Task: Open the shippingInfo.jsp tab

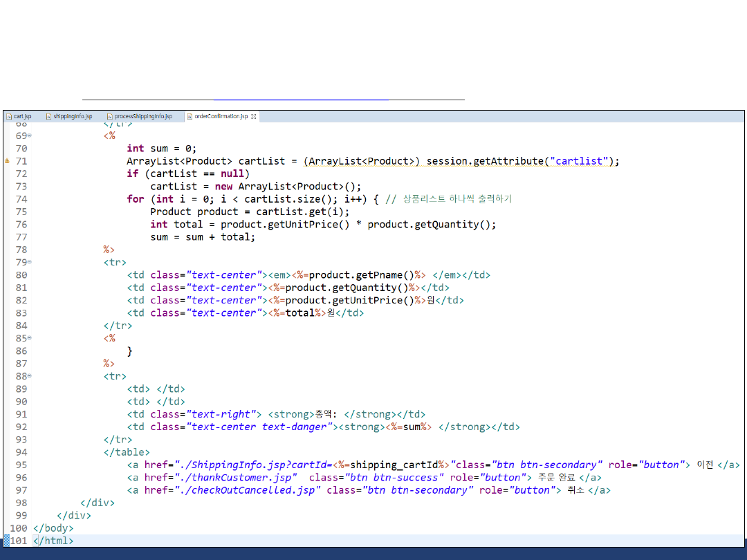Action: 73,117
